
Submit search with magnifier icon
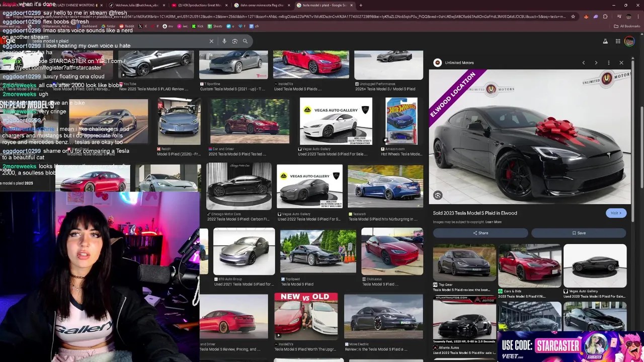245,41
